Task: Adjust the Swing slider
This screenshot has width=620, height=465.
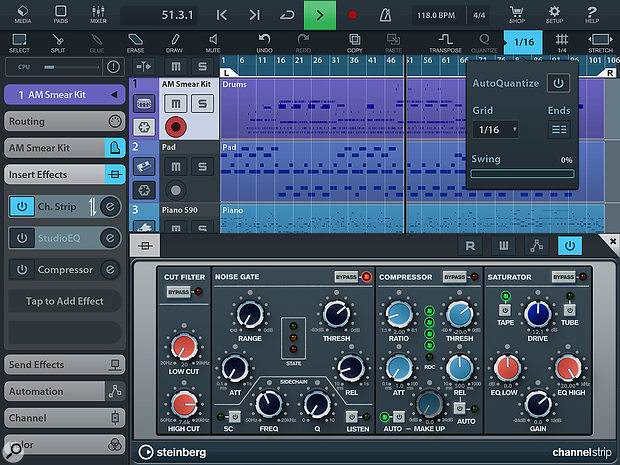Action: point(522,174)
